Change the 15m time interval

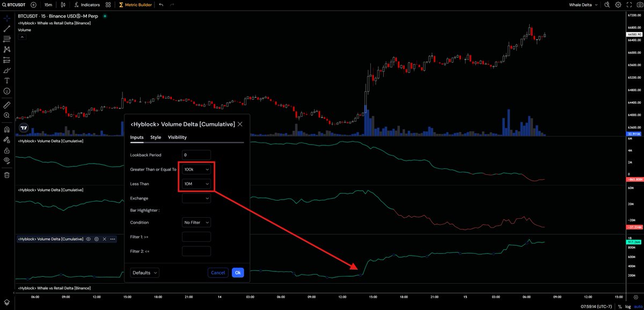[x=48, y=5]
